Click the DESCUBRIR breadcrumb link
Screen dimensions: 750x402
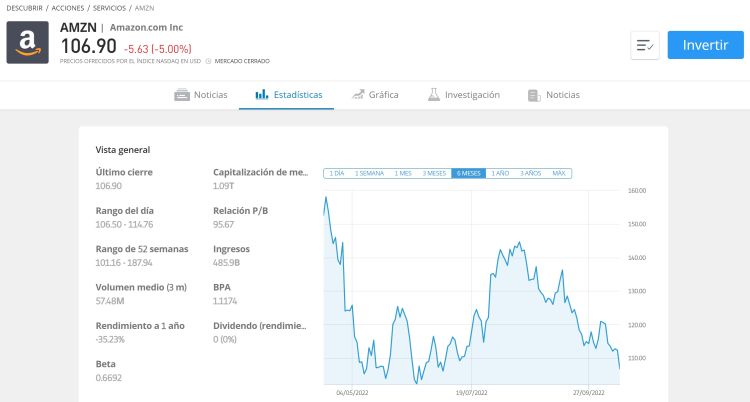(24, 8)
